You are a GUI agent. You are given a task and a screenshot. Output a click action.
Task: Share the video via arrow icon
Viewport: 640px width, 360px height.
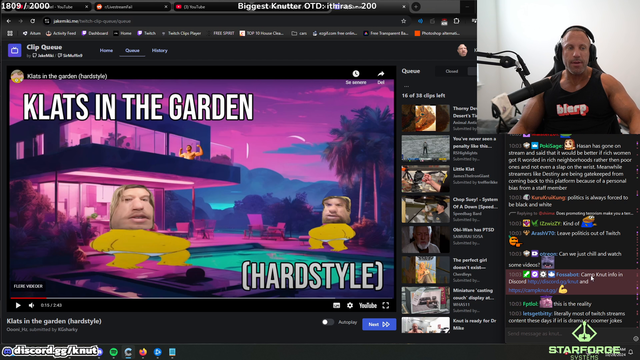[381, 74]
